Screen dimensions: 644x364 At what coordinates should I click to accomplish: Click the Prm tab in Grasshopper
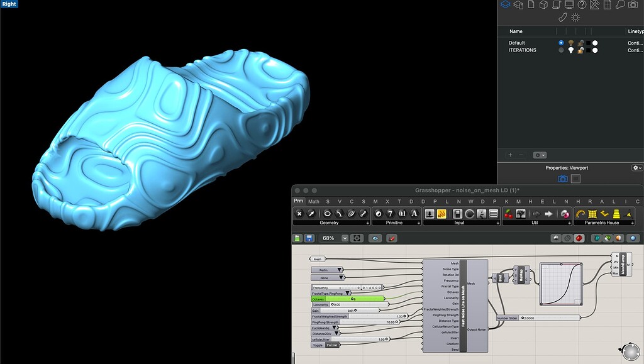[x=299, y=201]
